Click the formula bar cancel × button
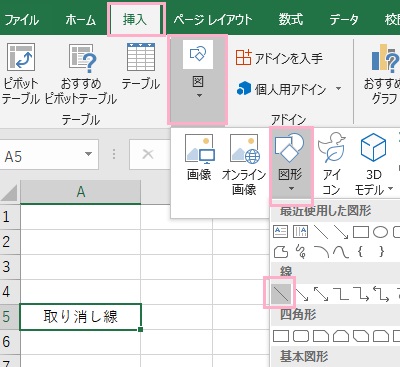Screen dimensions: 400x367 [148, 154]
